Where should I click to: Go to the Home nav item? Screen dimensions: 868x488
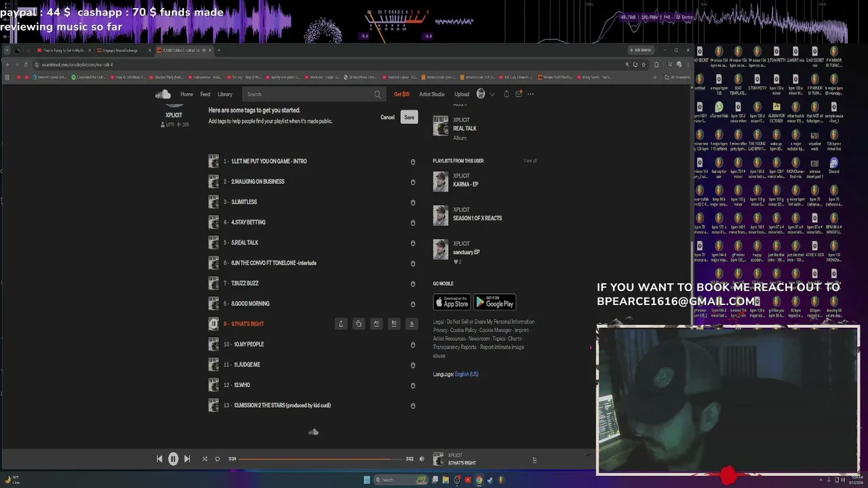coord(186,94)
